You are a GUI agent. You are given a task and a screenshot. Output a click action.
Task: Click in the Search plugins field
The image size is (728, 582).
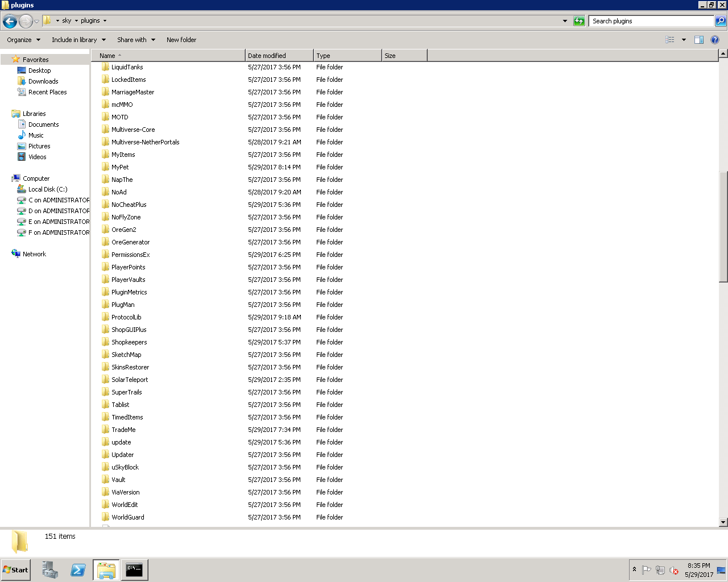click(650, 21)
